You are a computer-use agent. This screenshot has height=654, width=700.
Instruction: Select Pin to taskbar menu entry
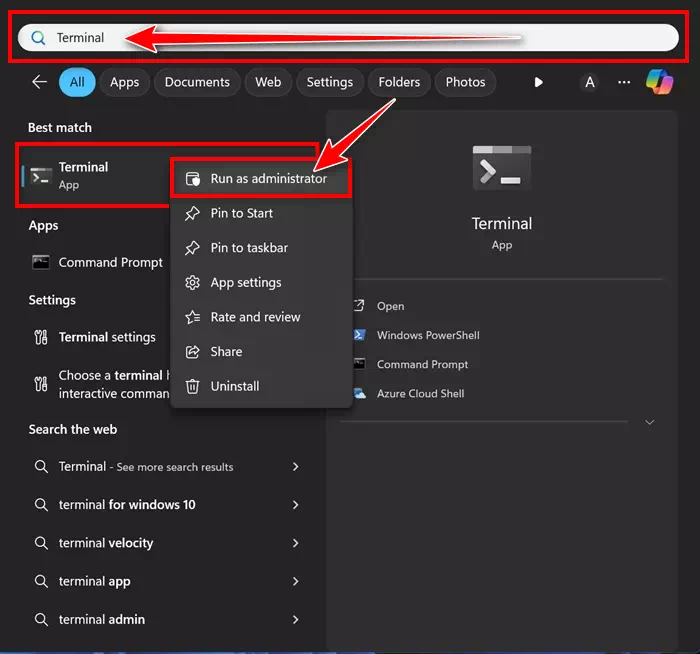[261, 248]
